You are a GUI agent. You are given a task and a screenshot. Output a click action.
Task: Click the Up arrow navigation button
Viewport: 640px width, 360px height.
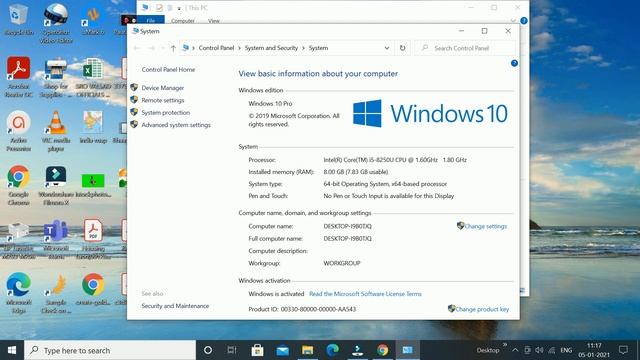click(173, 48)
